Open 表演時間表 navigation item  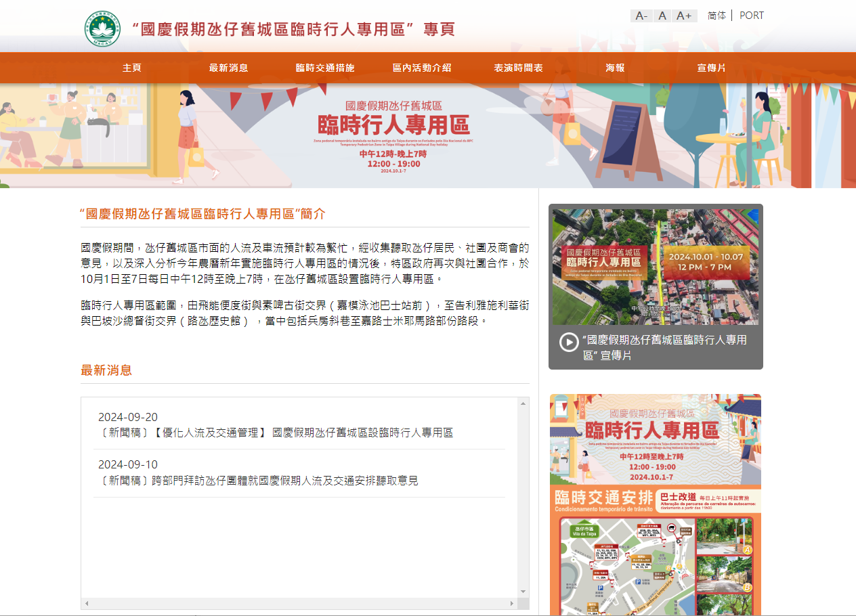tap(518, 68)
